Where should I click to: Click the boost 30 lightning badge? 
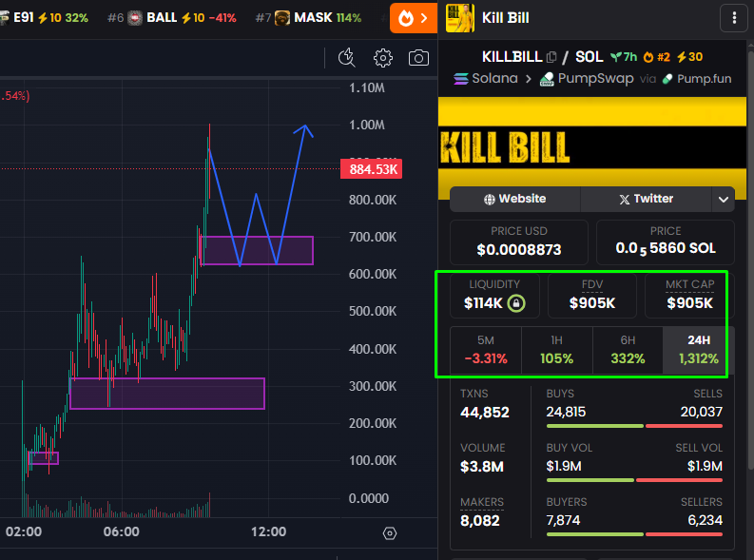(689, 57)
